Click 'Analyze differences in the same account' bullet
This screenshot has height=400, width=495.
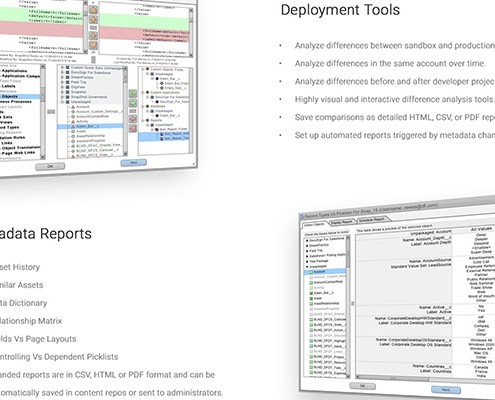(390, 63)
